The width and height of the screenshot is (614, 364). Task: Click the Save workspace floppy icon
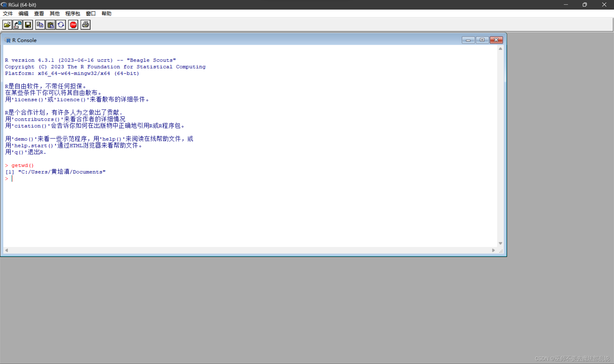pos(28,25)
